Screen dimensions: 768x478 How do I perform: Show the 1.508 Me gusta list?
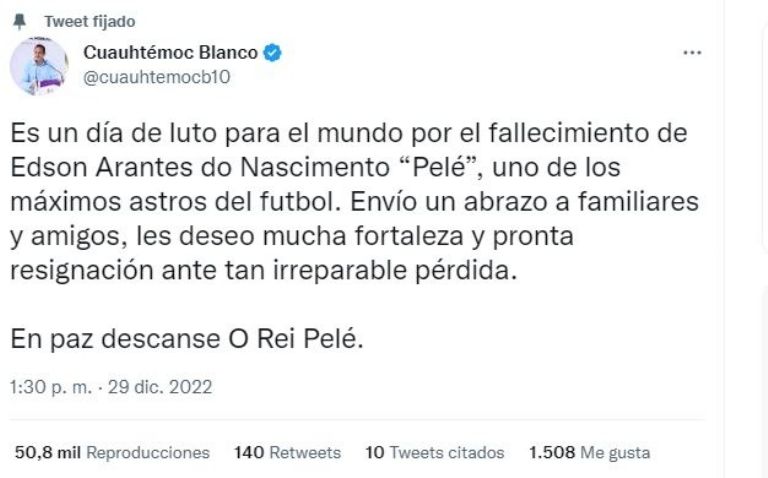point(588,452)
